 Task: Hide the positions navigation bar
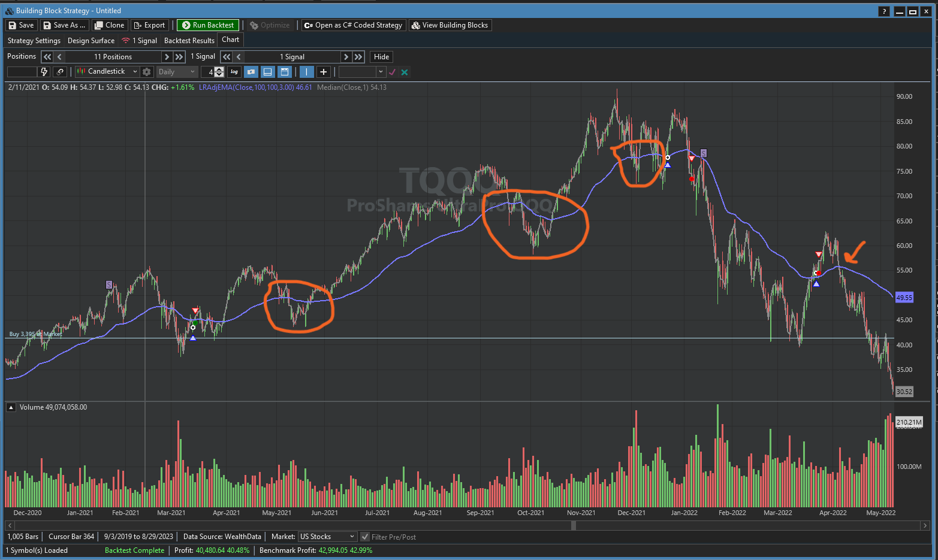(382, 57)
